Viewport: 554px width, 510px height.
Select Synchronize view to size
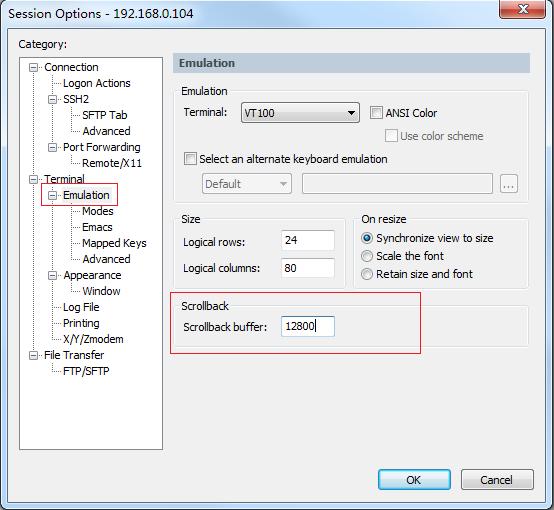[367, 238]
